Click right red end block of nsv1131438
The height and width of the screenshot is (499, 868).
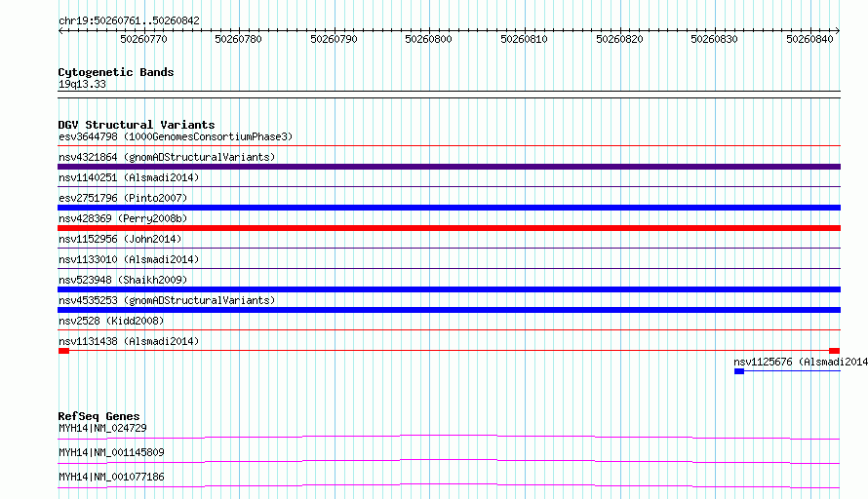pos(834,351)
